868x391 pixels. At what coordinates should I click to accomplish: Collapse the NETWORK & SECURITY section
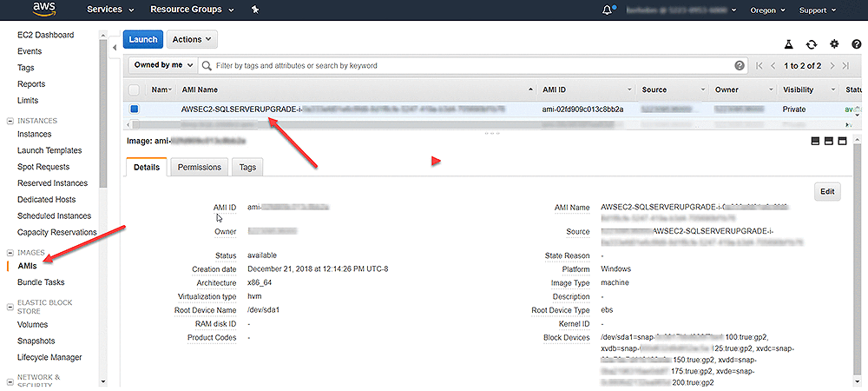point(10,381)
